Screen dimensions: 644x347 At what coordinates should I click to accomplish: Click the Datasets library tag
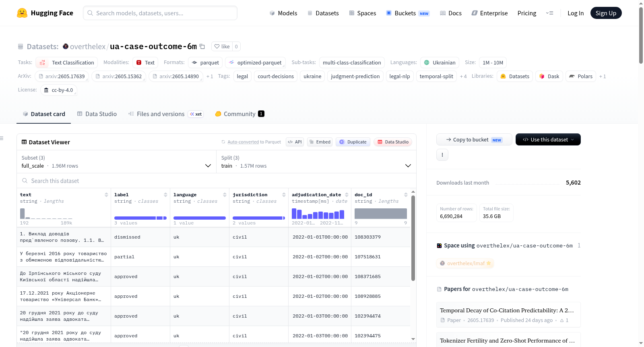[x=515, y=76]
